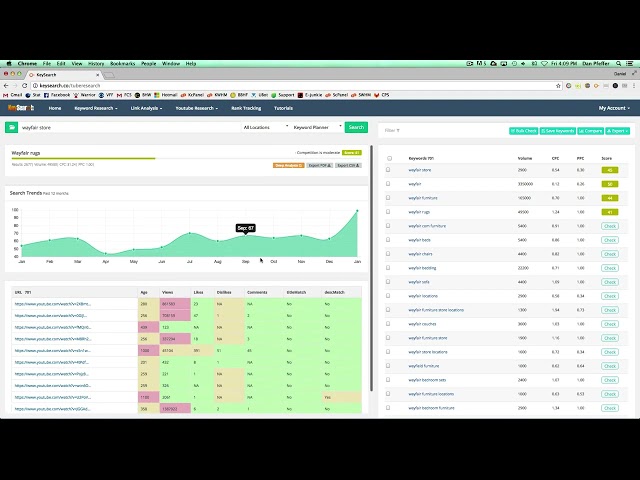Viewport: 640px width, 480px height.
Task: Click the Compare button
Action: pos(591,131)
